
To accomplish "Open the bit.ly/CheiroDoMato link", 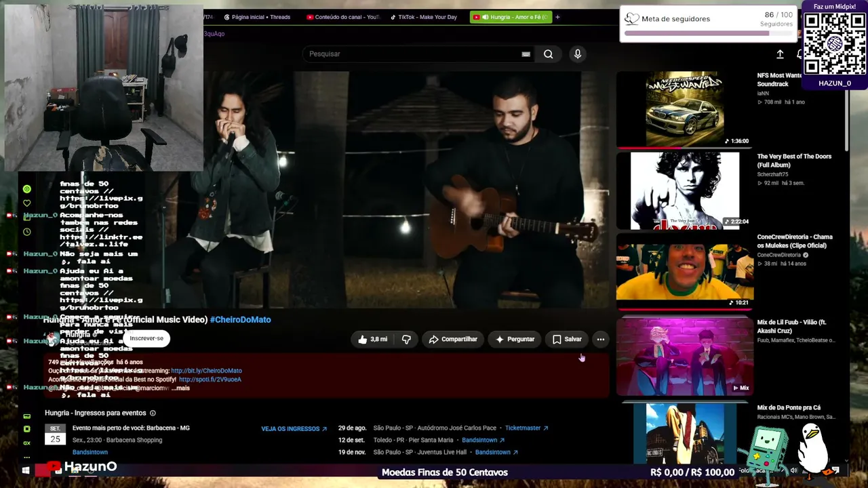I will [206, 371].
